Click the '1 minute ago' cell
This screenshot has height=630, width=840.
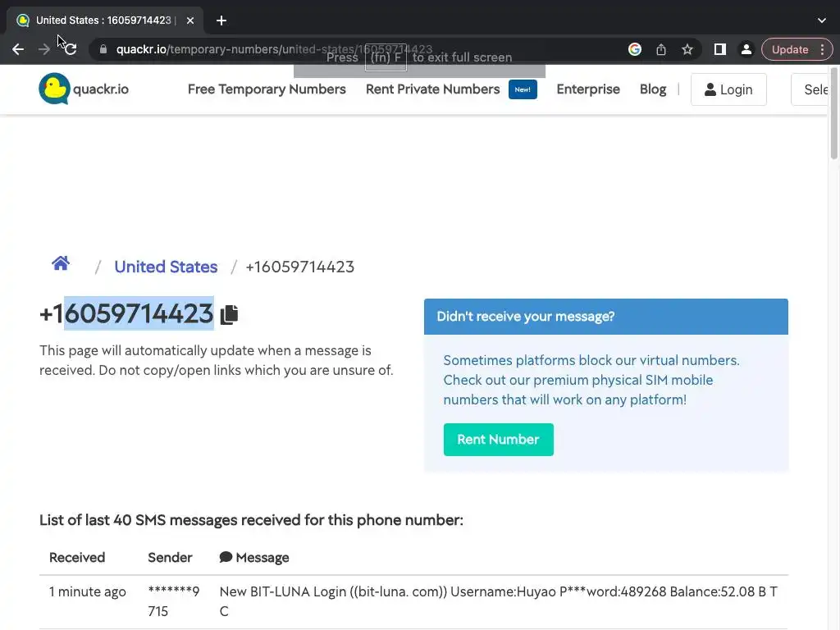point(88,592)
